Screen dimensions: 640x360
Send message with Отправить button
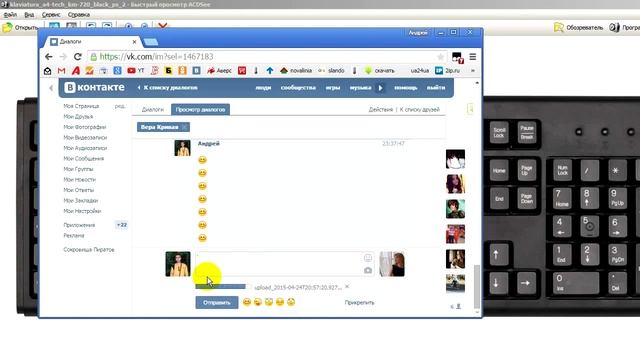pyautogui.click(x=217, y=302)
